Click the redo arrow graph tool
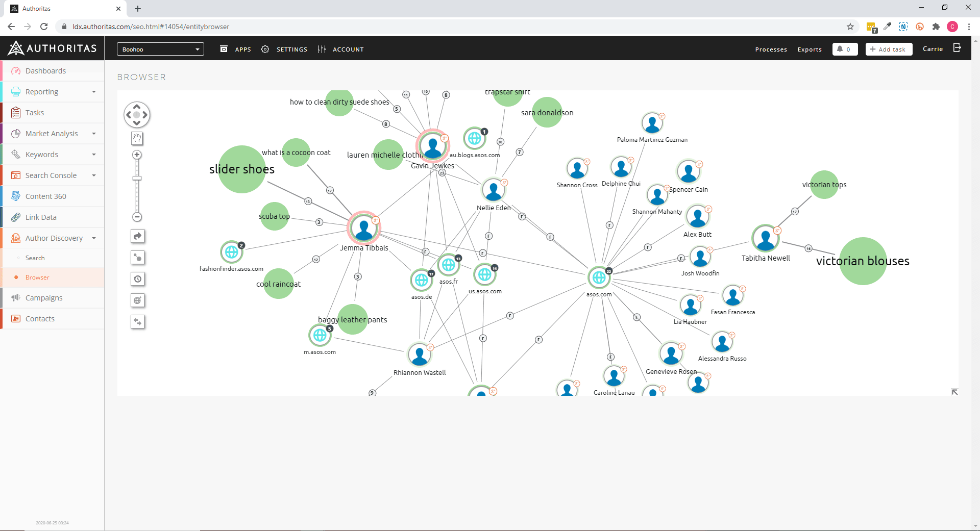Screen dimensions: 980x531 tap(137, 236)
